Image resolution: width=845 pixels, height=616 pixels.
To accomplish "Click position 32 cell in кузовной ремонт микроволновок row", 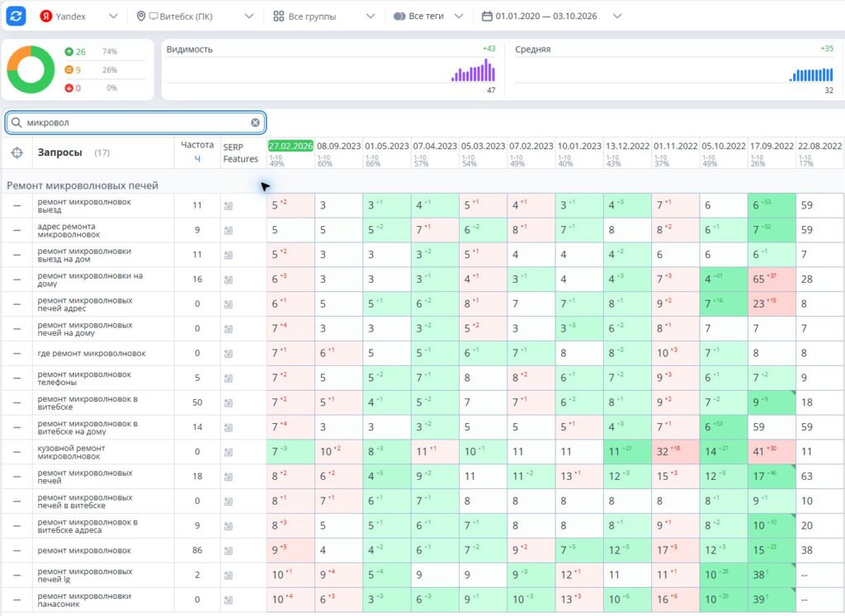I will [x=675, y=452].
